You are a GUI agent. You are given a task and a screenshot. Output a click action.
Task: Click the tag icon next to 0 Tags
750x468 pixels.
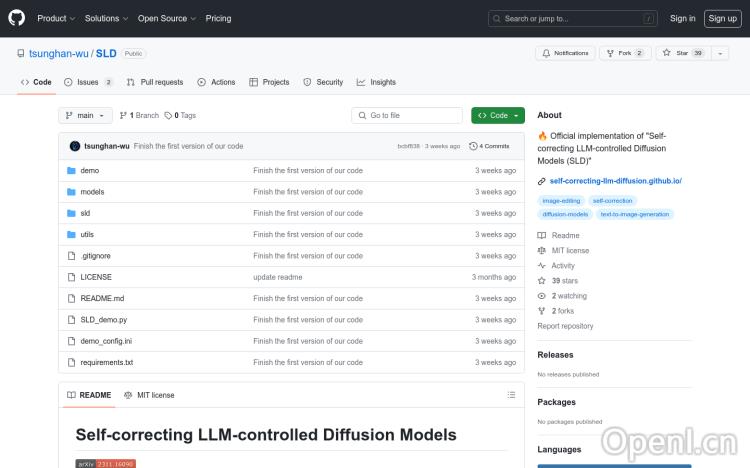click(168, 115)
